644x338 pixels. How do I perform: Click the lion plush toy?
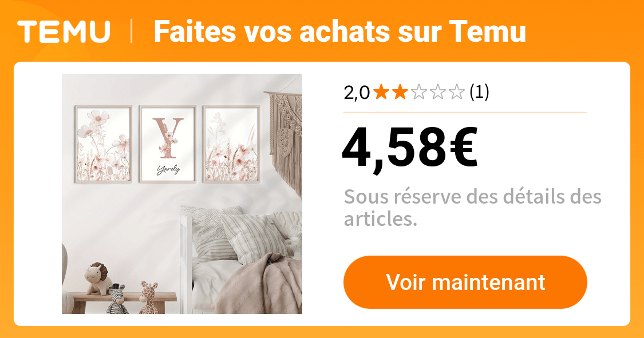pos(98,279)
